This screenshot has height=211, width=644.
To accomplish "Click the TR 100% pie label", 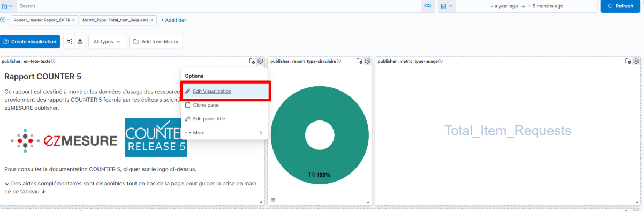I will coord(319,175).
